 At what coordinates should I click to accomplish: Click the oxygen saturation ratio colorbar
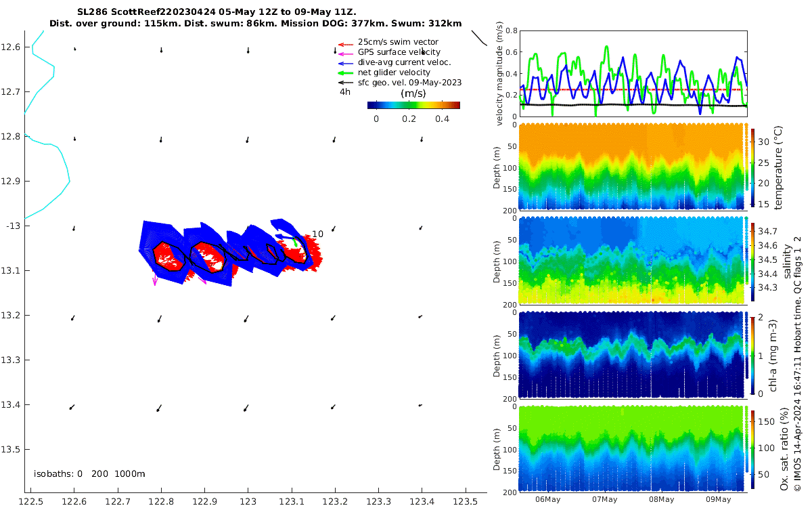[x=752, y=448]
